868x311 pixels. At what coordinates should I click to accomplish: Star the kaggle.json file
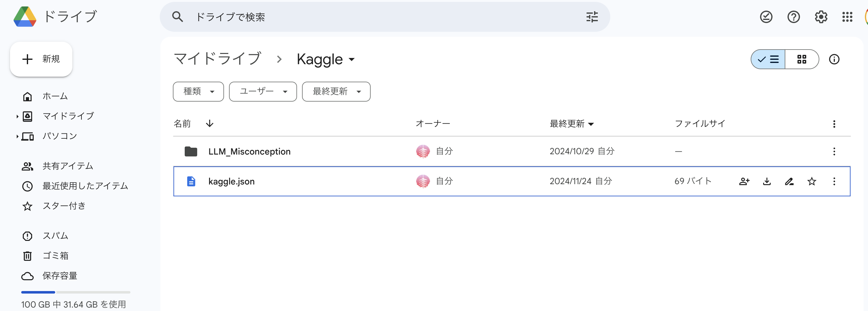(x=812, y=181)
